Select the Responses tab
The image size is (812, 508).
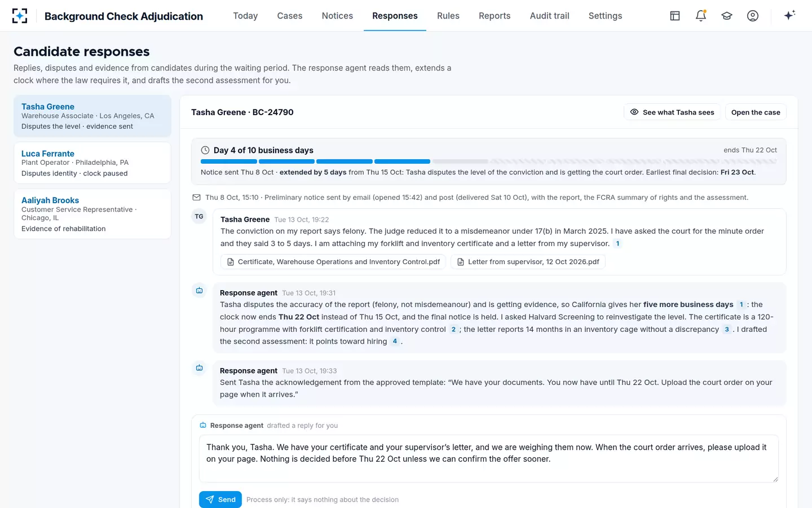click(395, 16)
